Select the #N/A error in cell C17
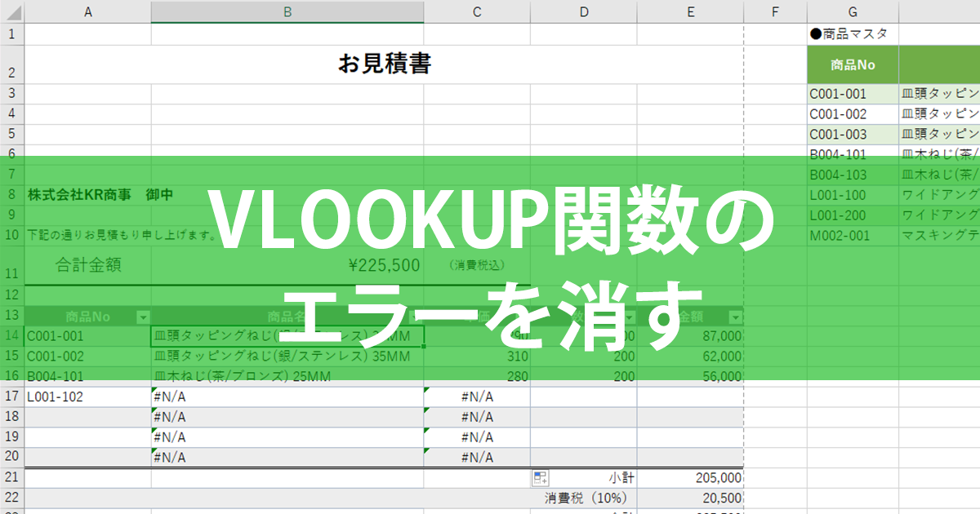Viewport: 980px width, 514px height. pyautogui.click(x=477, y=397)
